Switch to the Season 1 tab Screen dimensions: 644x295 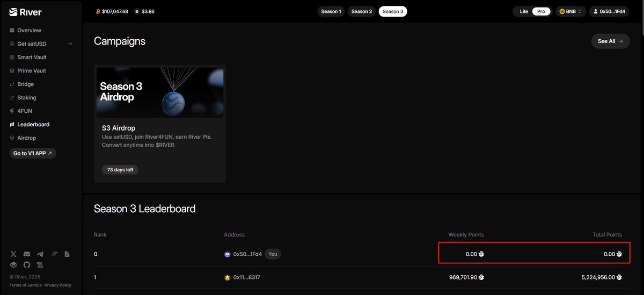click(x=331, y=11)
